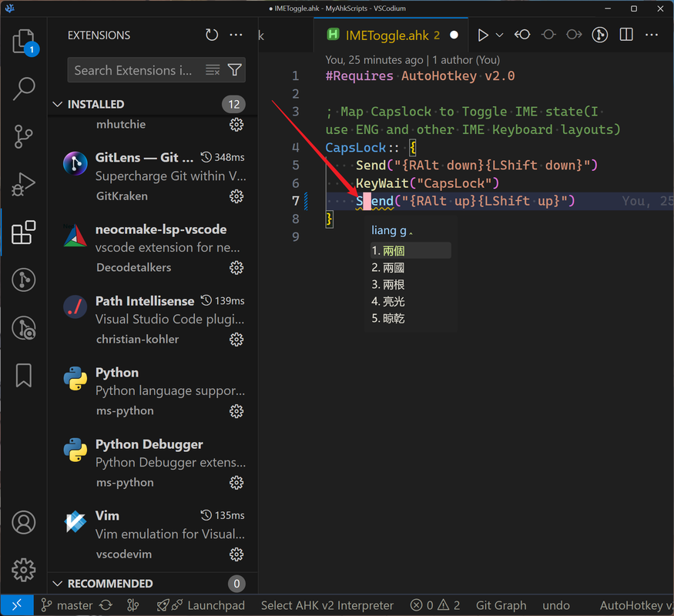Clear extensions search results icon
Image resolution: width=674 pixels, height=616 pixels.
[213, 69]
